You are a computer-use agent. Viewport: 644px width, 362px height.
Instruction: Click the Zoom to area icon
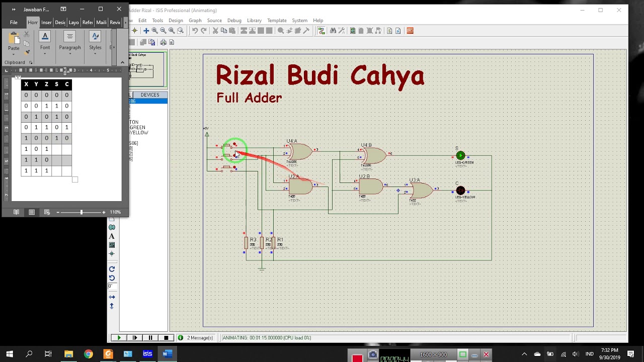[x=180, y=31]
